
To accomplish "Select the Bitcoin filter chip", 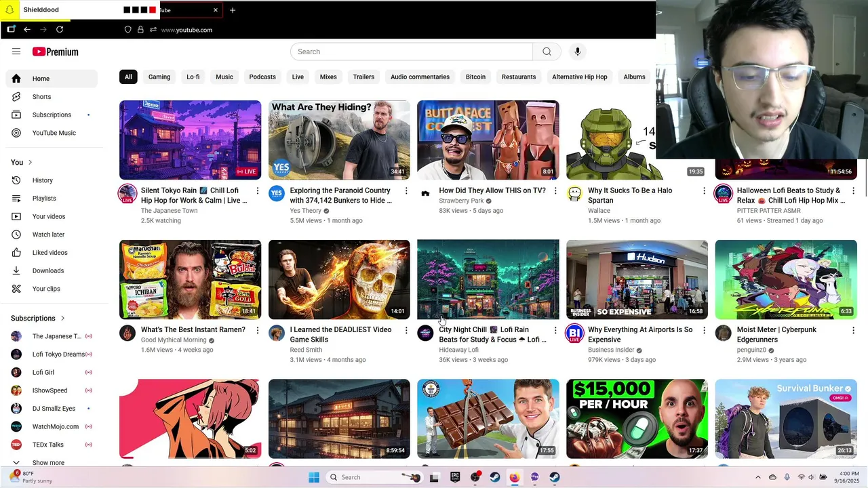I will [x=475, y=77].
